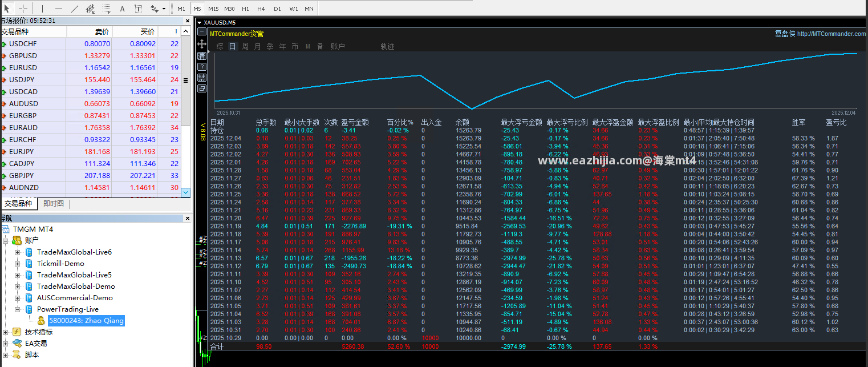Toggle the M15 timeframe button
The width and height of the screenshot is (868, 367).
[x=213, y=9]
